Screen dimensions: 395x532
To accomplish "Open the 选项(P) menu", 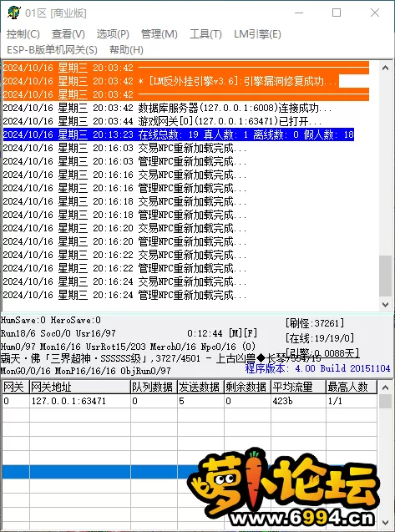I will [x=113, y=34].
